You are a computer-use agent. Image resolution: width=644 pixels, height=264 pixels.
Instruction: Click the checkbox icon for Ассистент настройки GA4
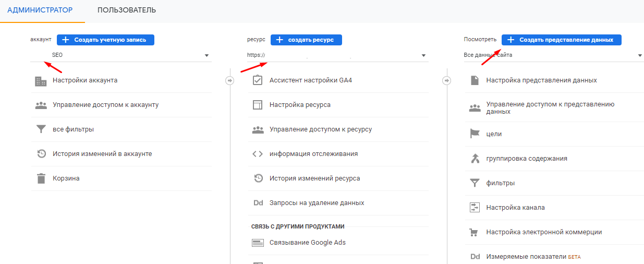click(x=257, y=80)
